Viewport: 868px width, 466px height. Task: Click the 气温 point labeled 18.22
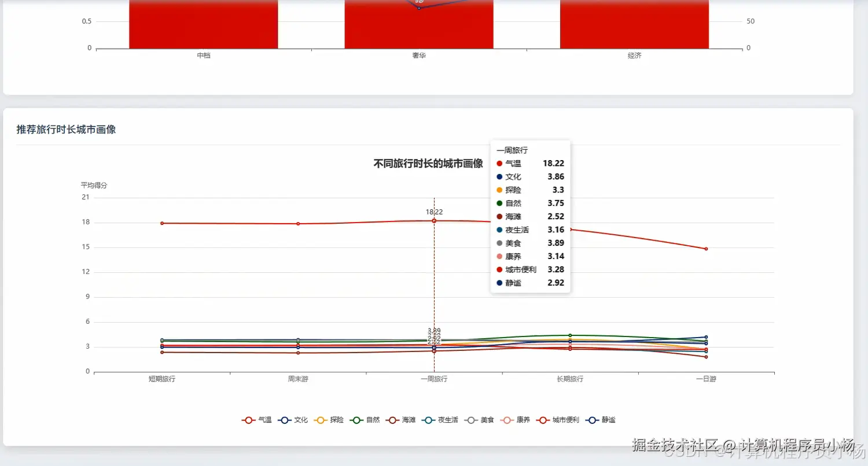pos(434,221)
